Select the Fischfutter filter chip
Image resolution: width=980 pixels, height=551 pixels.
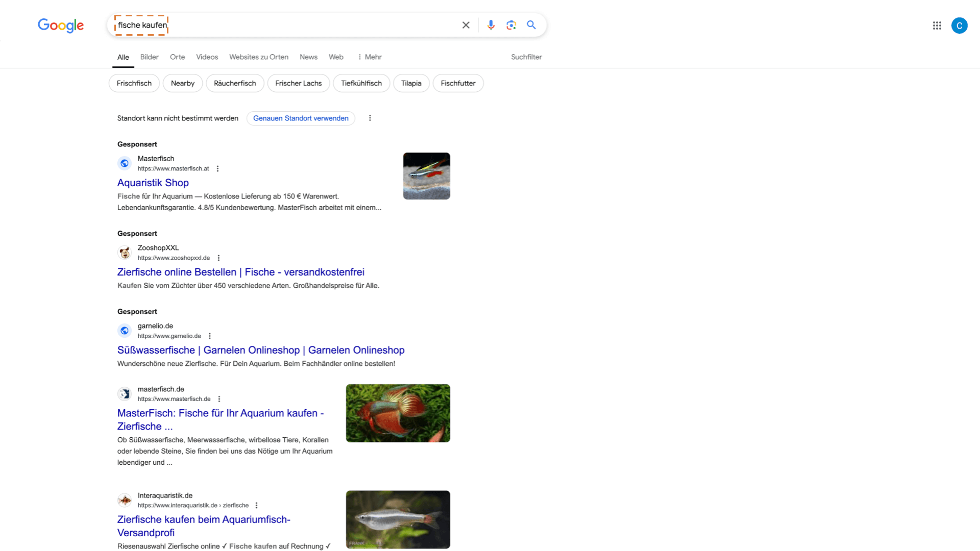[x=458, y=83]
